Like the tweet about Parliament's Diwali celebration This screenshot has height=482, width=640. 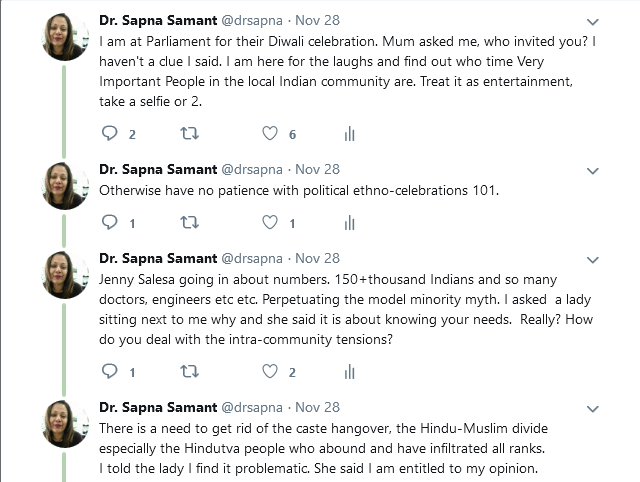tap(269, 134)
